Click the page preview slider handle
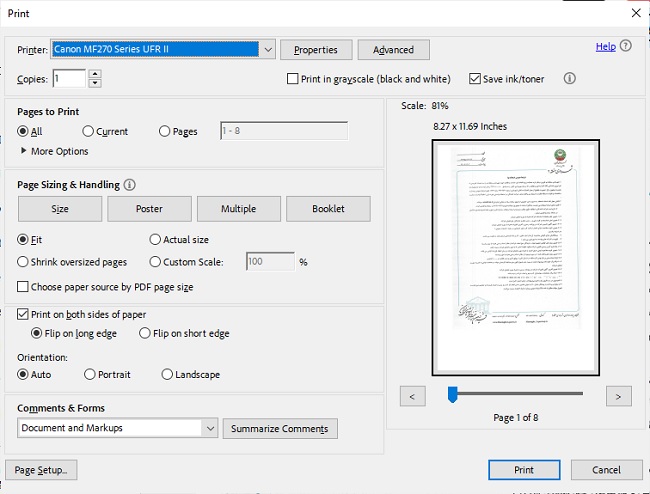Screen dimensions: 650x494 [x=453, y=395]
